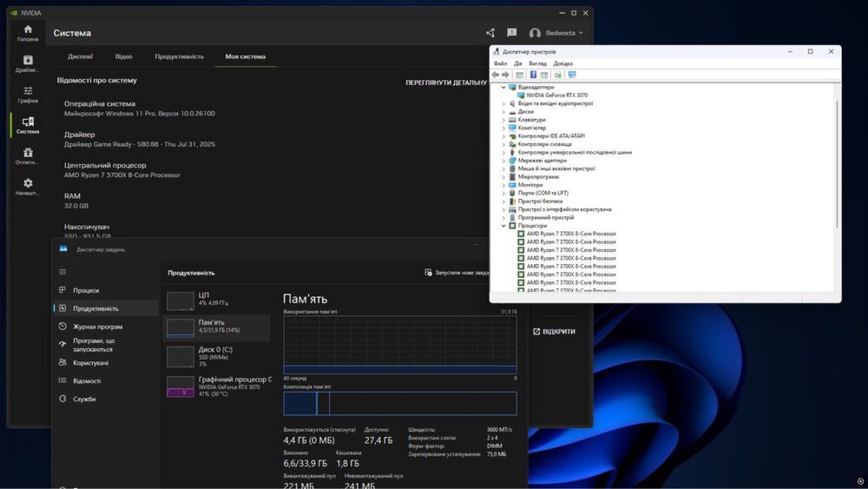Click scan for hardware changes toolbar icon

pyautogui.click(x=558, y=75)
